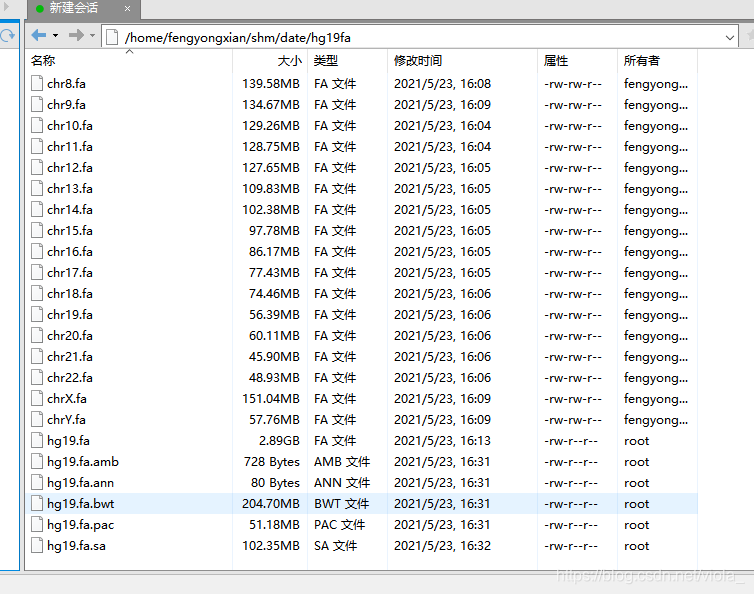
Task: Click the file name hg19.fa.pac
Action: click(81, 525)
